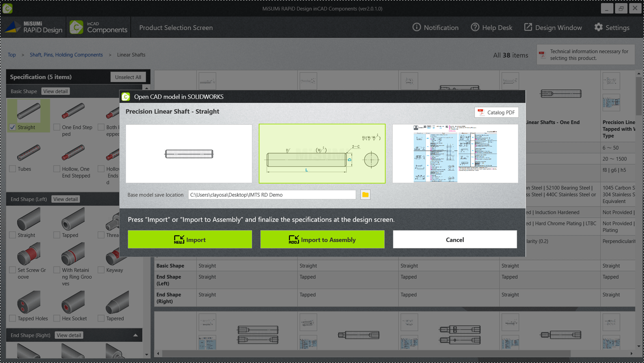
Task: Open the Catalog PDF document
Action: 496,112
